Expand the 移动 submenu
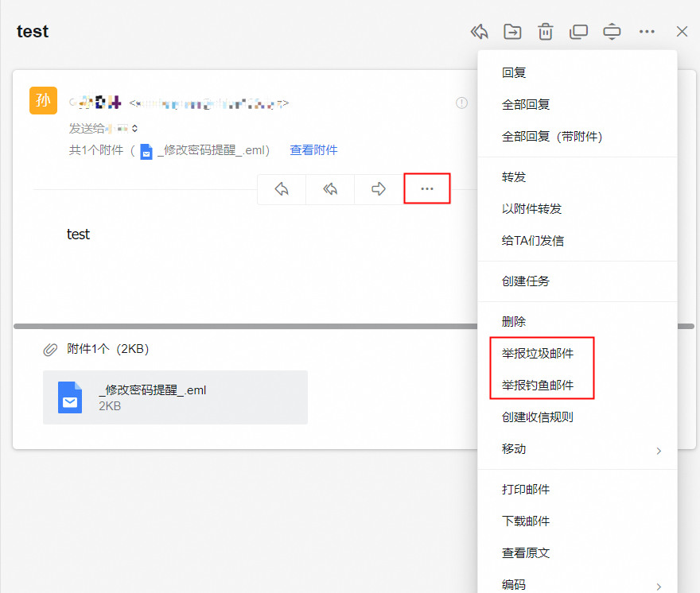Screen dimensions: 700x593 577,449
